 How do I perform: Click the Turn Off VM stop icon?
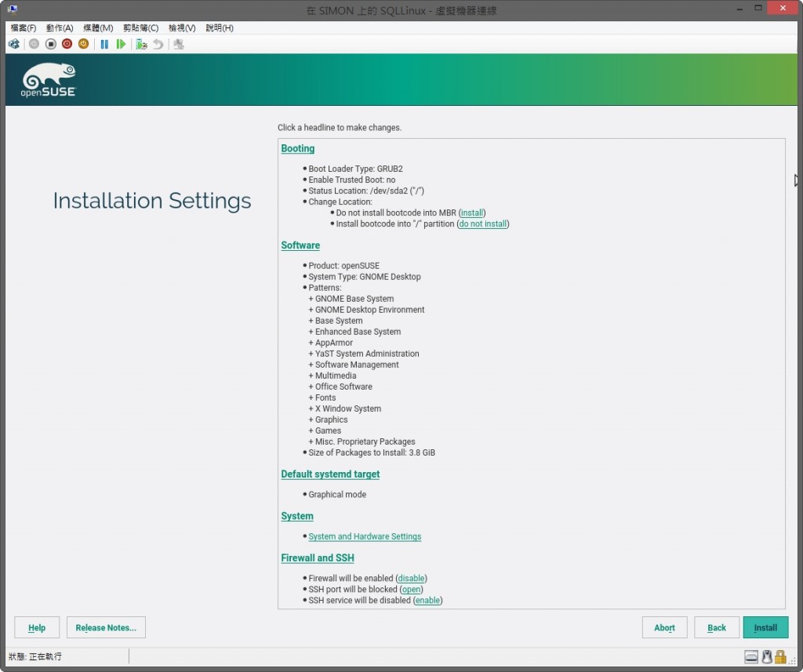[x=51, y=44]
